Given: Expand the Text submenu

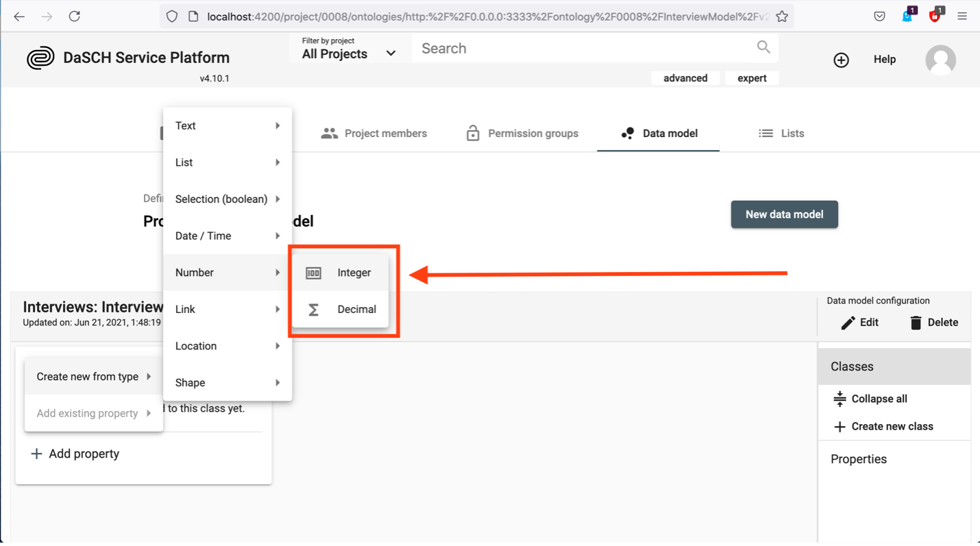Looking at the screenshot, I should pos(227,126).
